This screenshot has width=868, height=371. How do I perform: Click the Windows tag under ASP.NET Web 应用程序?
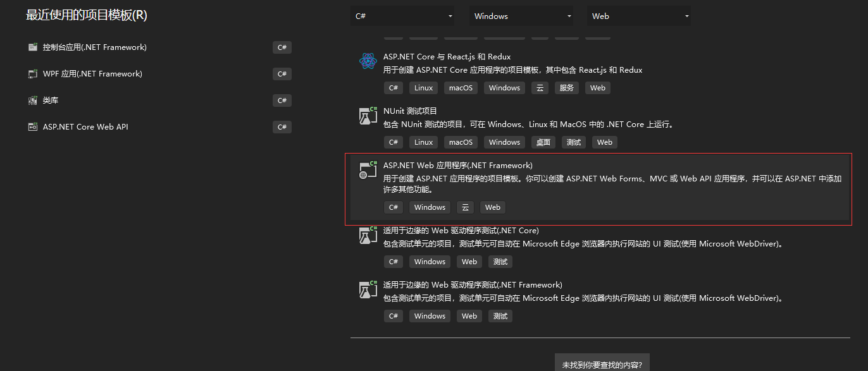[x=430, y=207]
